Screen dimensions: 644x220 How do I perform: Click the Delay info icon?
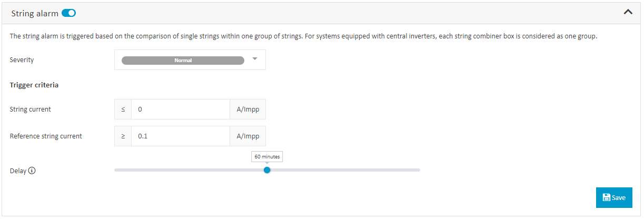click(32, 171)
